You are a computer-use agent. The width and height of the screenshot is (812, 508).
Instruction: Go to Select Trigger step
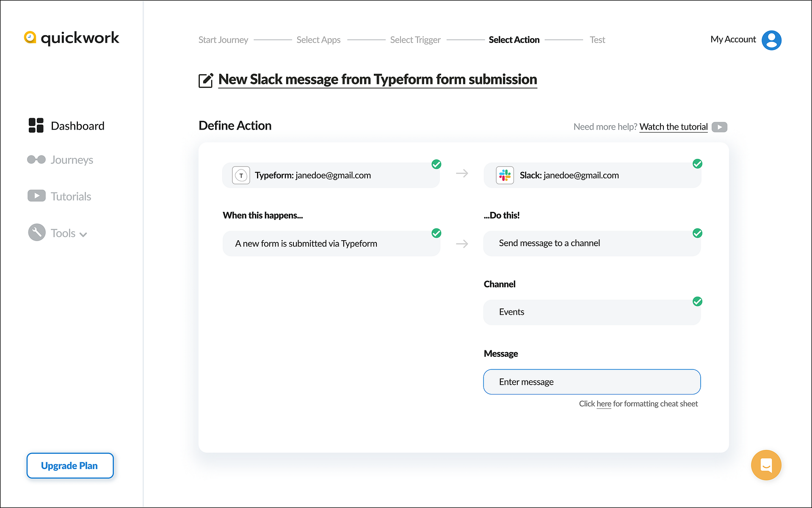tap(415, 40)
